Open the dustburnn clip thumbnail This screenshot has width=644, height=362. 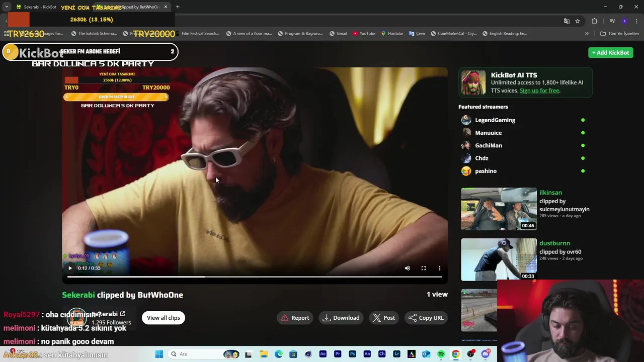tap(499, 259)
